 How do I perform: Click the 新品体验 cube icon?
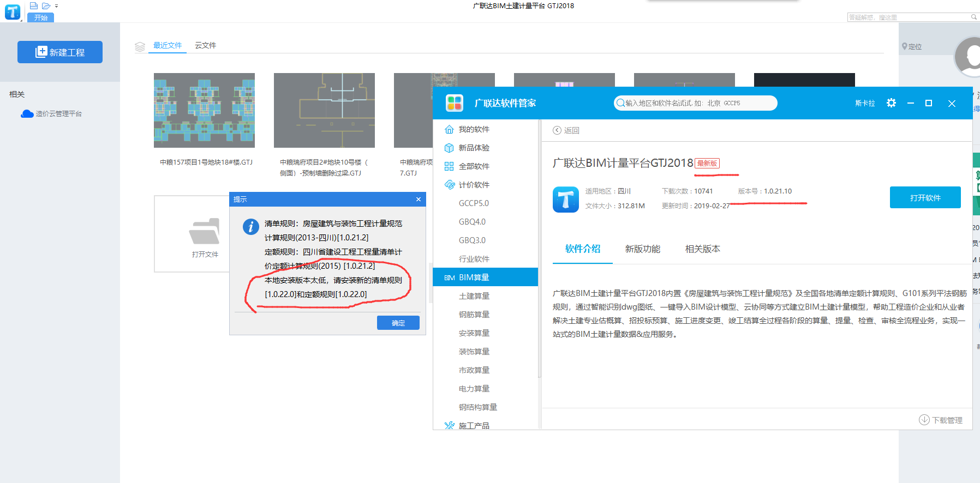[x=449, y=148]
